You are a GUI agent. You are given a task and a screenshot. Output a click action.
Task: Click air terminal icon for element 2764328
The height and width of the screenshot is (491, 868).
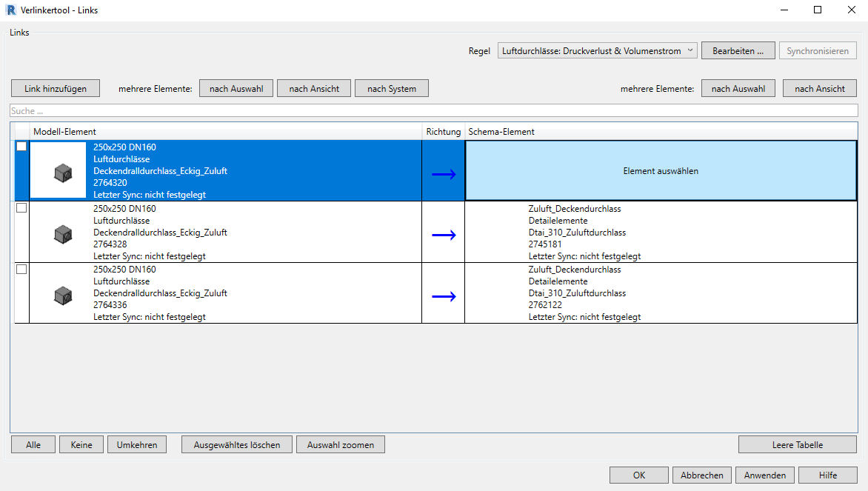pyautogui.click(x=63, y=235)
